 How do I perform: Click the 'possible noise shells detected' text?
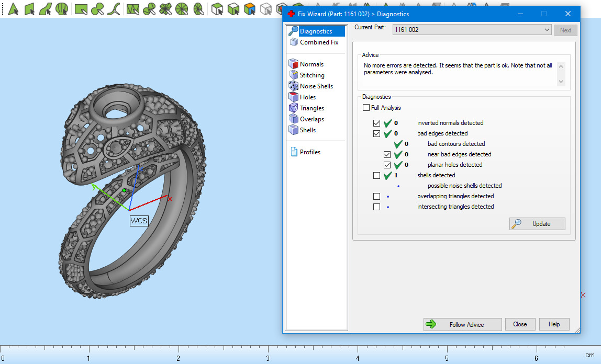click(x=464, y=186)
